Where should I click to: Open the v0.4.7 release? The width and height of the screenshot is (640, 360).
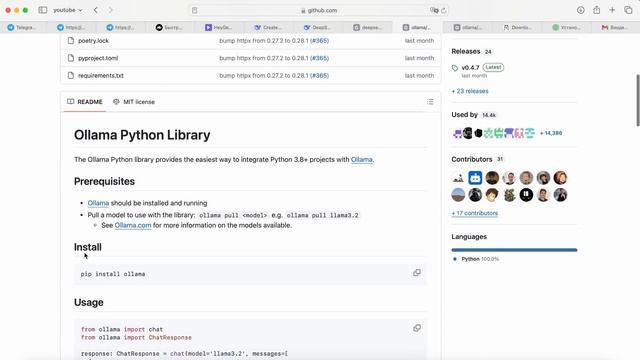click(x=470, y=67)
